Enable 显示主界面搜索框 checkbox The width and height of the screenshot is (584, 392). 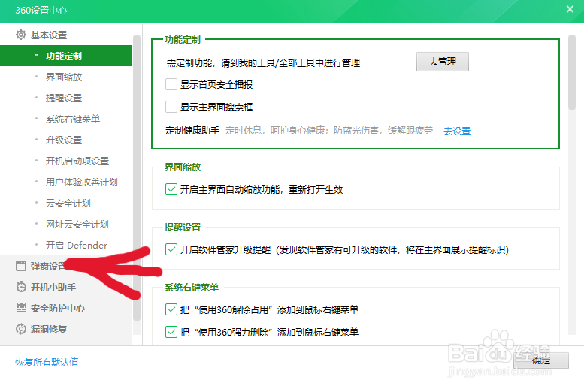(171, 107)
